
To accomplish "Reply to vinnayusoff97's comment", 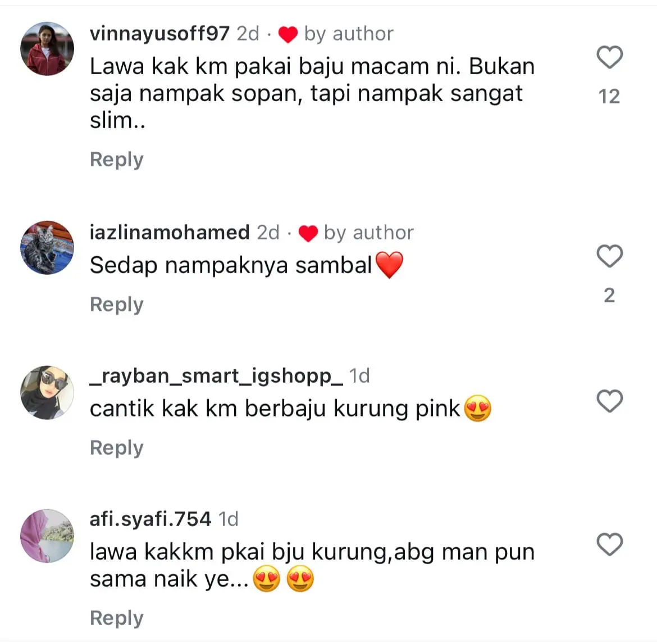I will (116, 160).
